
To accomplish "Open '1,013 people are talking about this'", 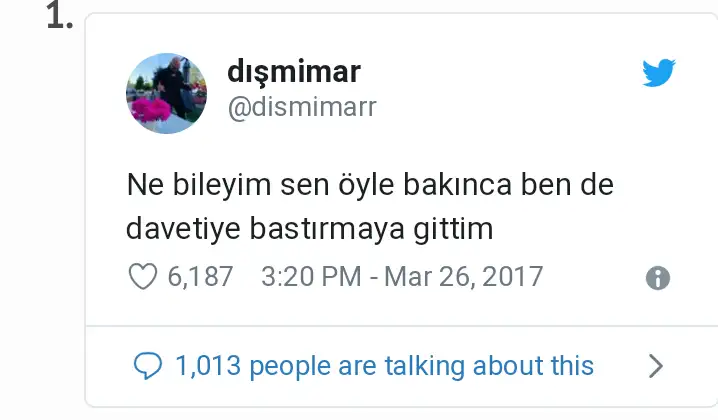I will click(385, 366).
